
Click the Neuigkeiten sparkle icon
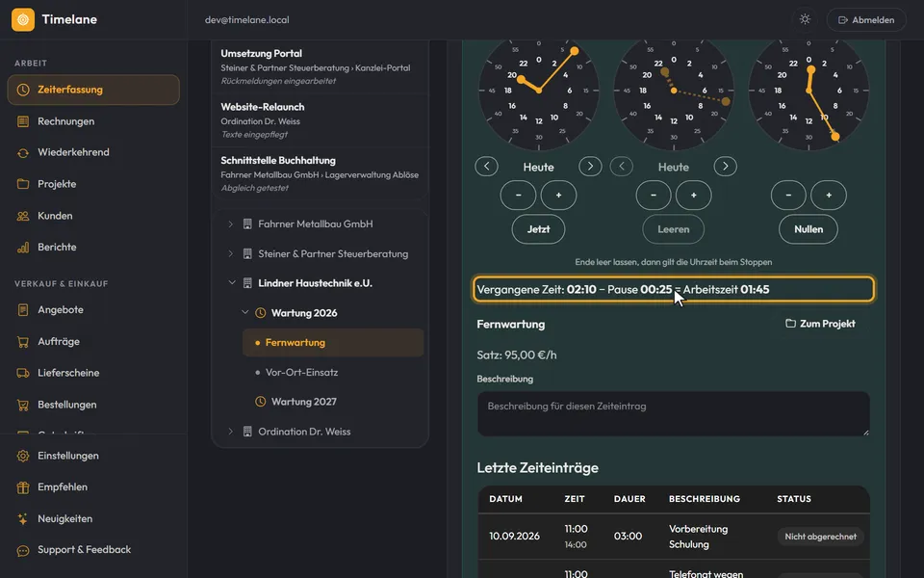pos(23,519)
